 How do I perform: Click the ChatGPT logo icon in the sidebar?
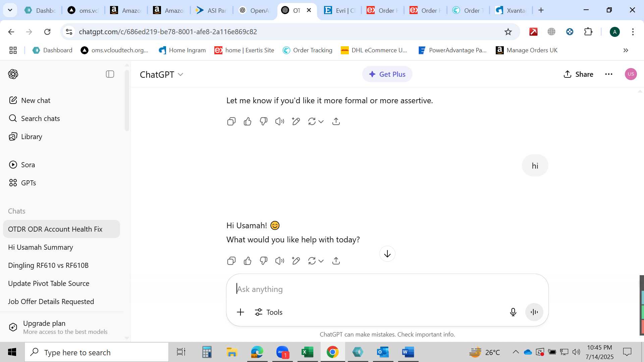(13, 74)
